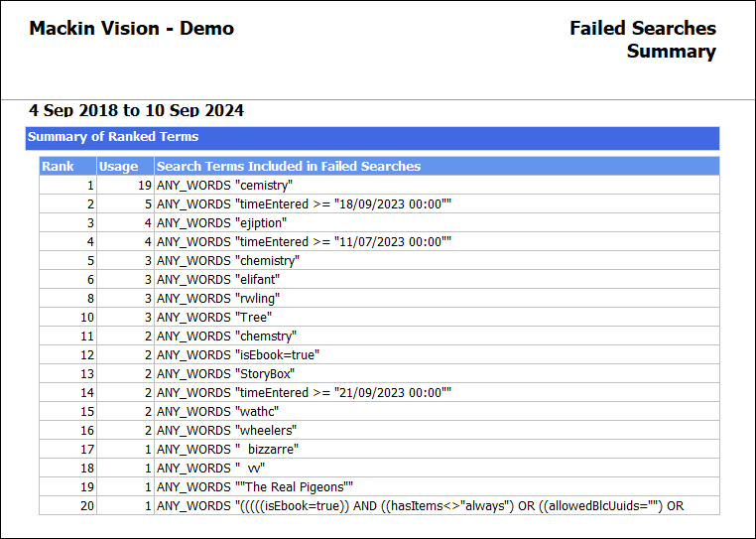Select the short term "isEbook=true" at rank 12

[238, 354]
